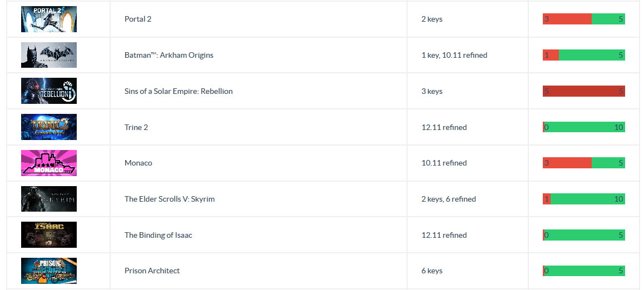This screenshot has height=290, width=644.
Task: Click the Trine 2 cover image
Action: (x=49, y=127)
